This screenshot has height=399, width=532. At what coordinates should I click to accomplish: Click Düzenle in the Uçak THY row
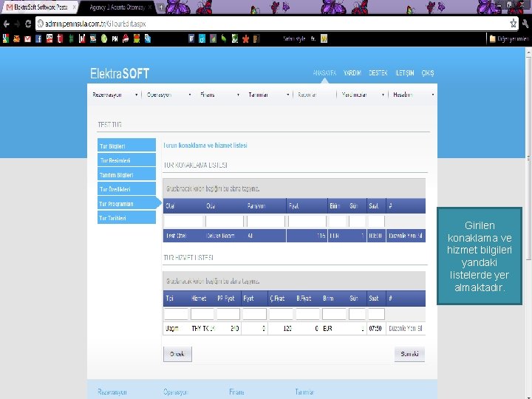(x=395, y=328)
